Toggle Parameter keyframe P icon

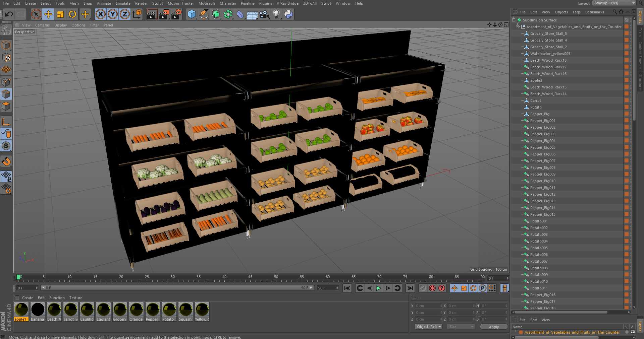pyautogui.click(x=482, y=288)
